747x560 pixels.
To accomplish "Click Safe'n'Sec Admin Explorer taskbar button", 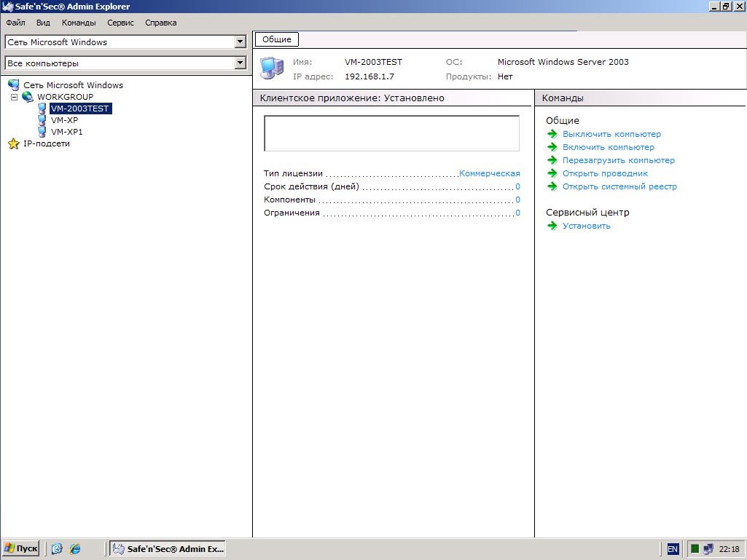I will 167,548.
